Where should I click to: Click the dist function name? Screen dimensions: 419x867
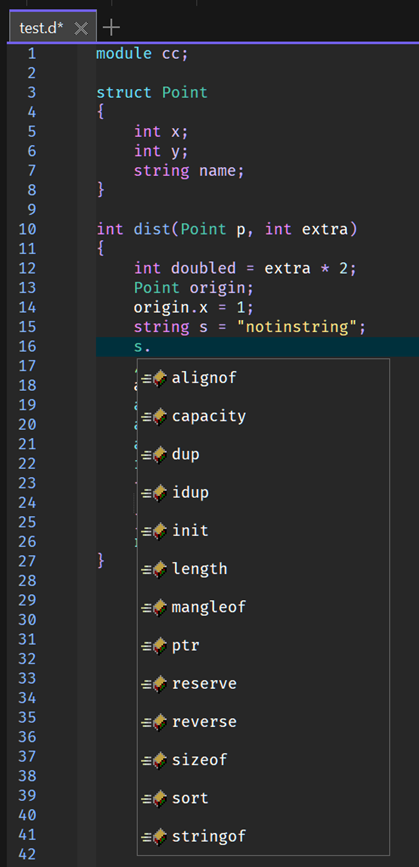pos(151,229)
